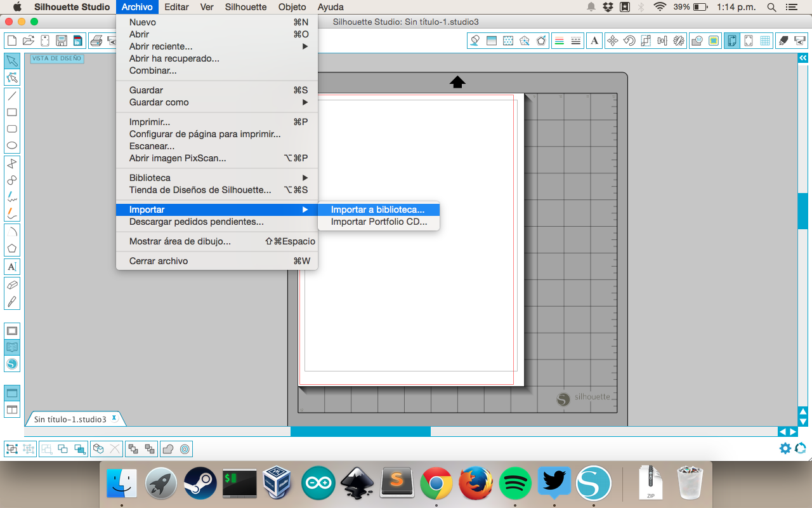Viewport: 812px width, 508px height.
Task: Click Cerrar archivo menu entry
Action: 217,261
